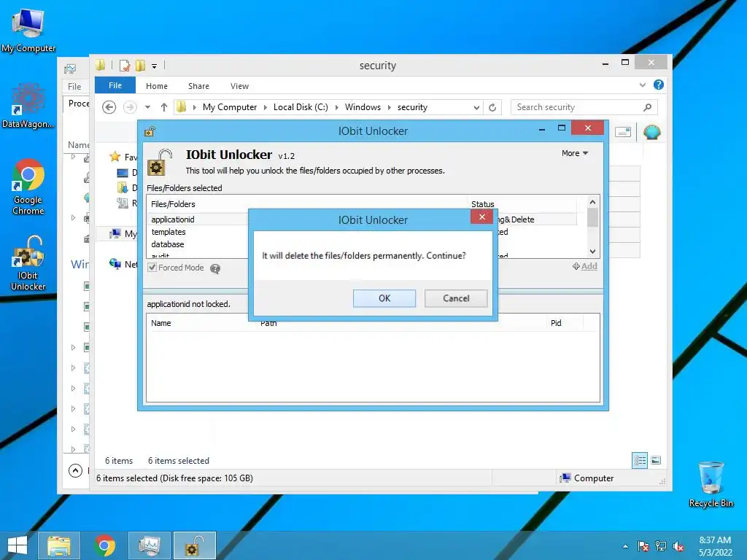This screenshot has width=747, height=560.
Task: Open the My Computer desktop icon
Action: coord(28,30)
